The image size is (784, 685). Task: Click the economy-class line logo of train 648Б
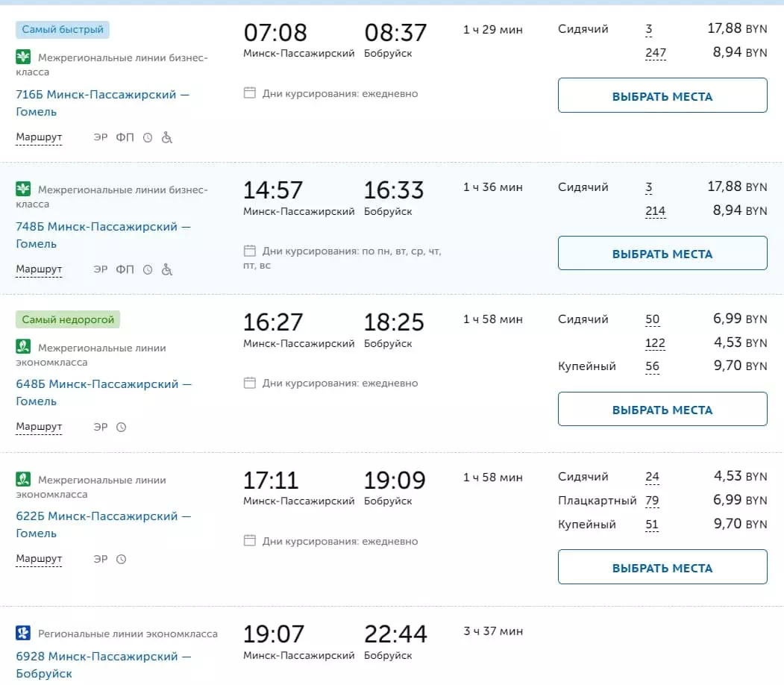click(x=23, y=346)
